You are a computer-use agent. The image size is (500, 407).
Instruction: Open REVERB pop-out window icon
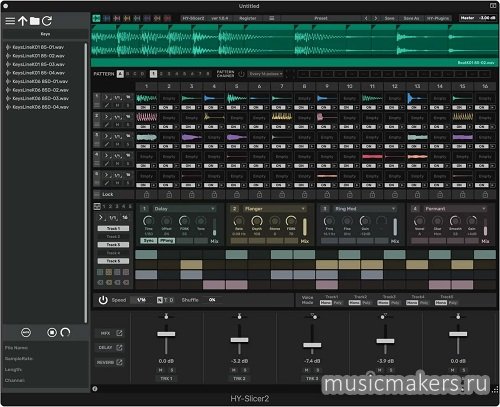[119, 362]
